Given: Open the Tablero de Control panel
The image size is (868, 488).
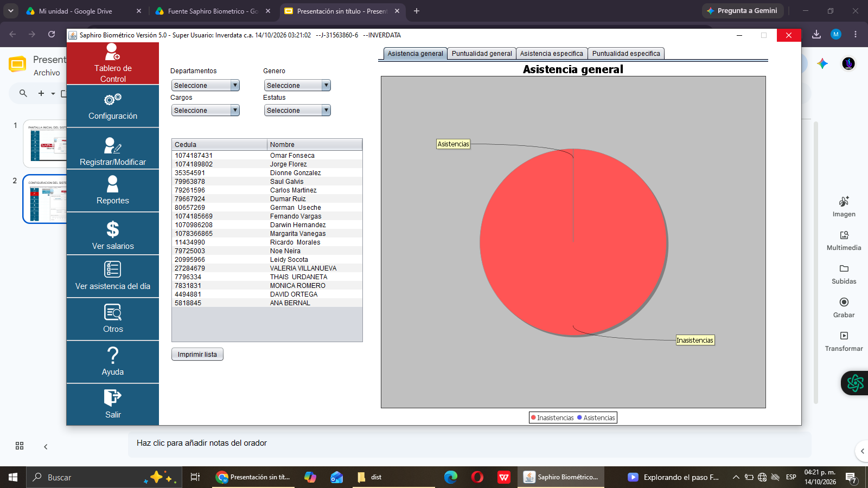Looking at the screenshot, I should click(113, 63).
